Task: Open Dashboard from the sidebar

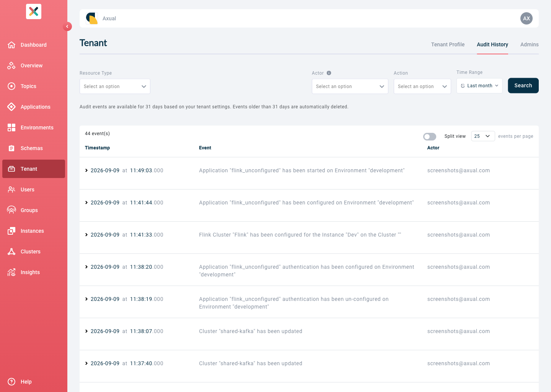Action: coord(34,45)
